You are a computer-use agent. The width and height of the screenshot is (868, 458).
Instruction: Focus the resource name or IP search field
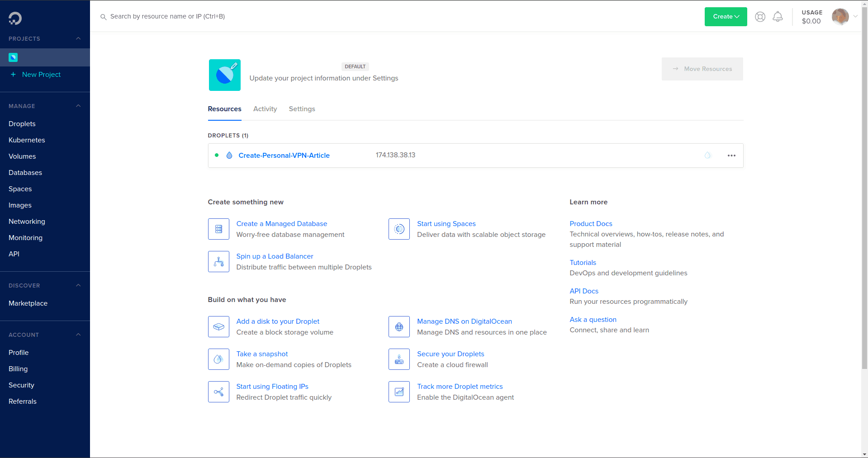[167, 17]
